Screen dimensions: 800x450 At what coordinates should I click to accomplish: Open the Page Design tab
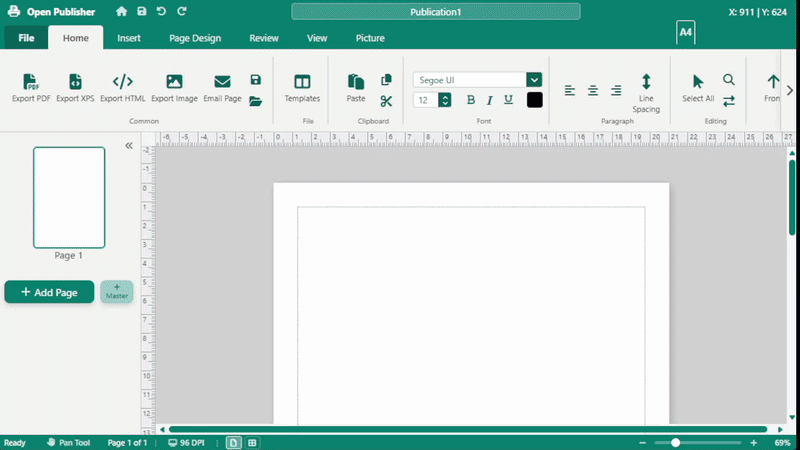(x=195, y=38)
